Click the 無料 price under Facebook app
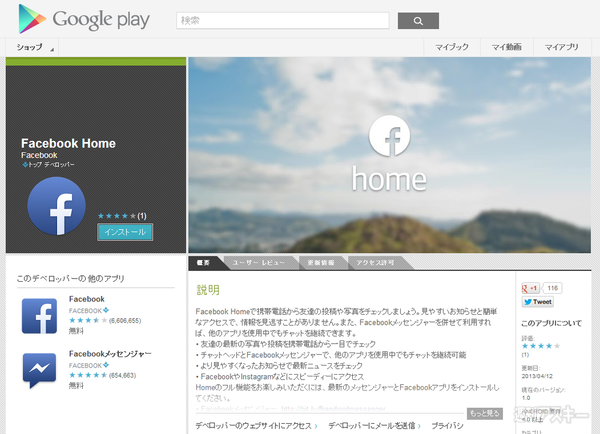This screenshot has width=600, height=434. 76,331
